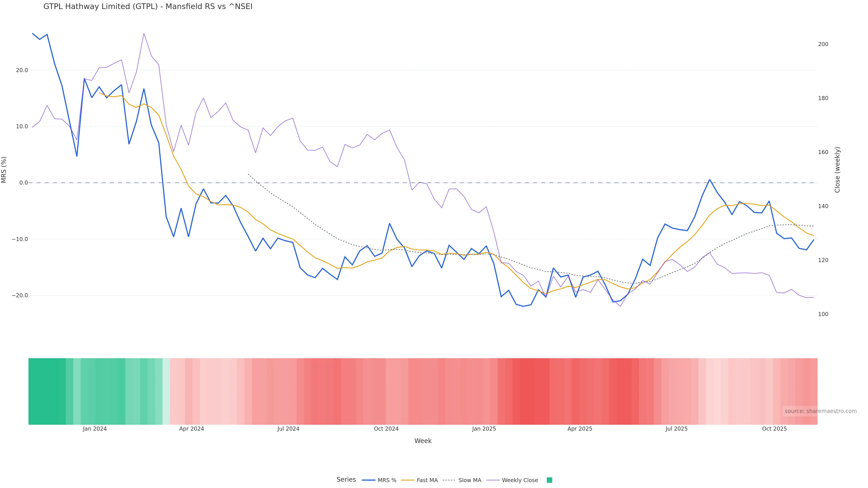Viewport: 868px width, 488px height.
Task: Select the Jul 2024 tick label
Action: (288, 429)
